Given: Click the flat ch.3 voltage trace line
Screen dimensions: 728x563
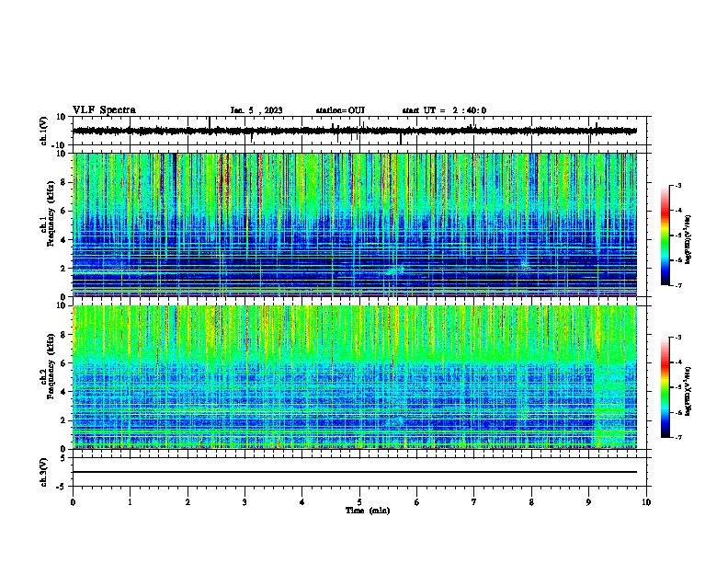Looking at the screenshot, I should tap(355, 472).
